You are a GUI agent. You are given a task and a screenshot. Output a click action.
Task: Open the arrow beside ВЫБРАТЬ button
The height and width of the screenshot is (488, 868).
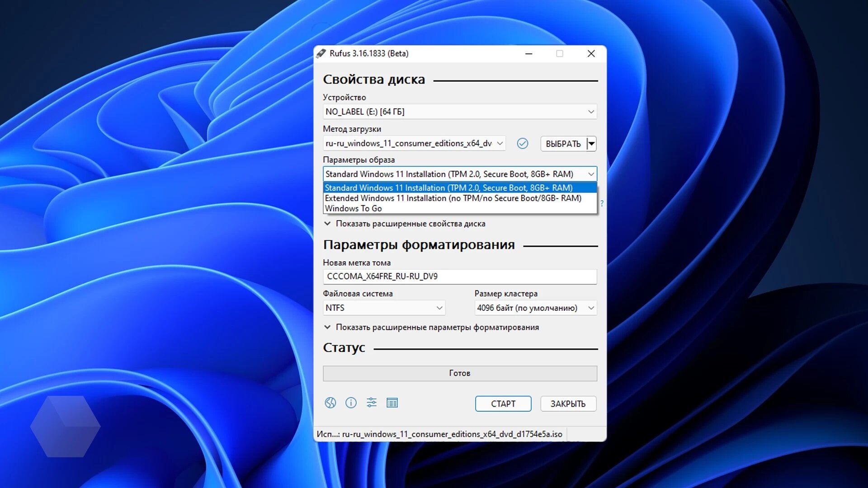coord(591,144)
